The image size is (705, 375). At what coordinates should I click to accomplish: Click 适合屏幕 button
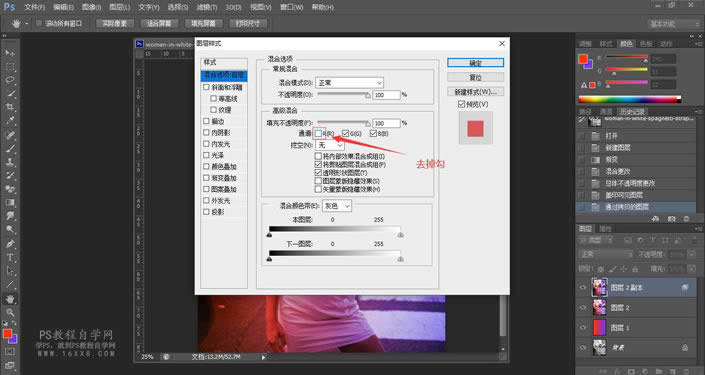159,23
